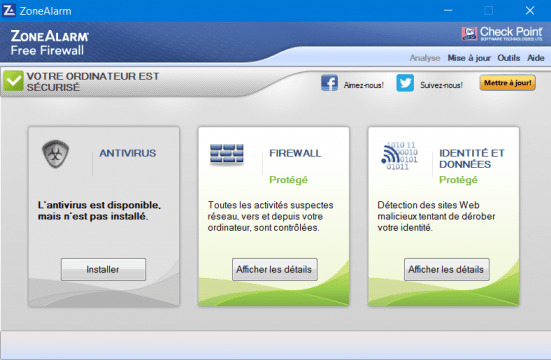Screen dimensions: 551x360
Task: Follow the Aimez-nous! link
Action: tap(364, 85)
